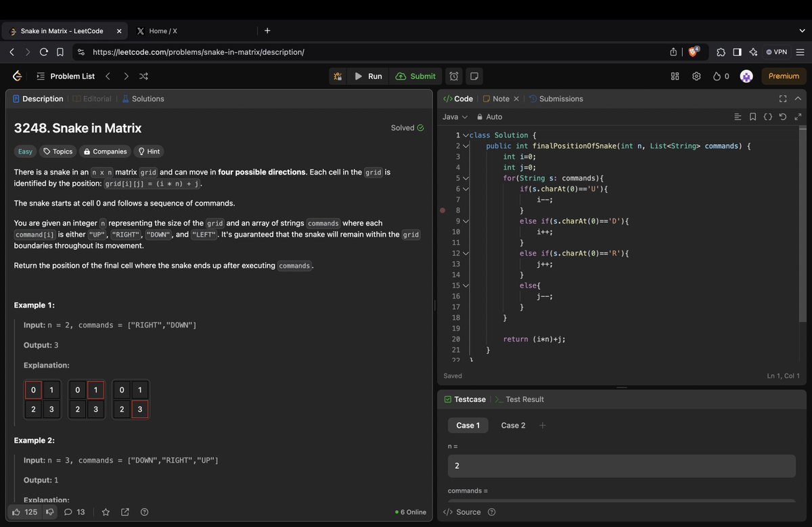Switch to the Editorial tab
Screen dimensions: 812x527
click(x=92, y=99)
